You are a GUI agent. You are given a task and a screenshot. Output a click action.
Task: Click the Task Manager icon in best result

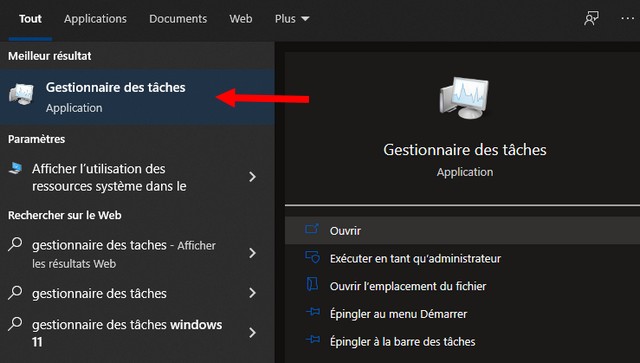point(21,94)
